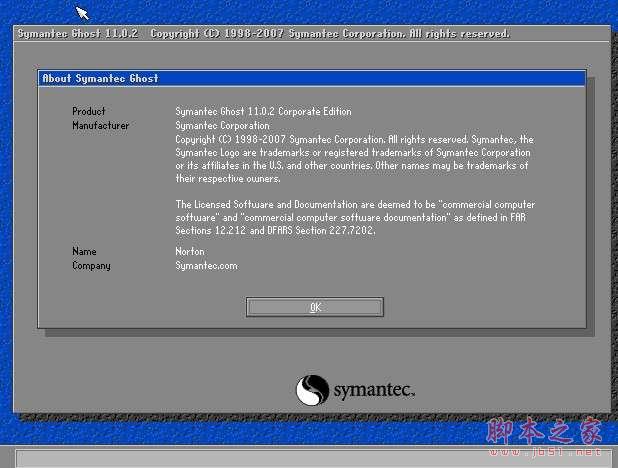The height and width of the screenshot is (468, 618).
Task: Click the OK button
Action: (314, 307)
